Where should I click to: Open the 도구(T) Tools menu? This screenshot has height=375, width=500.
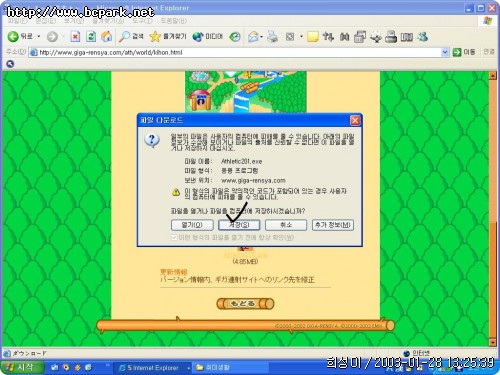[142, 21]
